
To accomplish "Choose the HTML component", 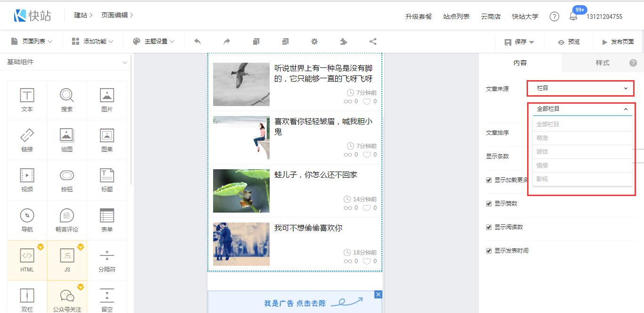I will click(x=27, y=261).
